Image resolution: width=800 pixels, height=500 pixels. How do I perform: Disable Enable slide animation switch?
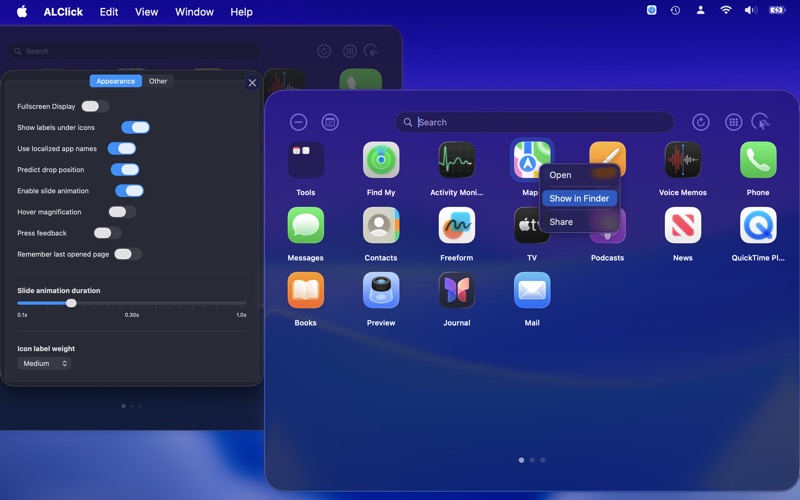click(130, 191)
